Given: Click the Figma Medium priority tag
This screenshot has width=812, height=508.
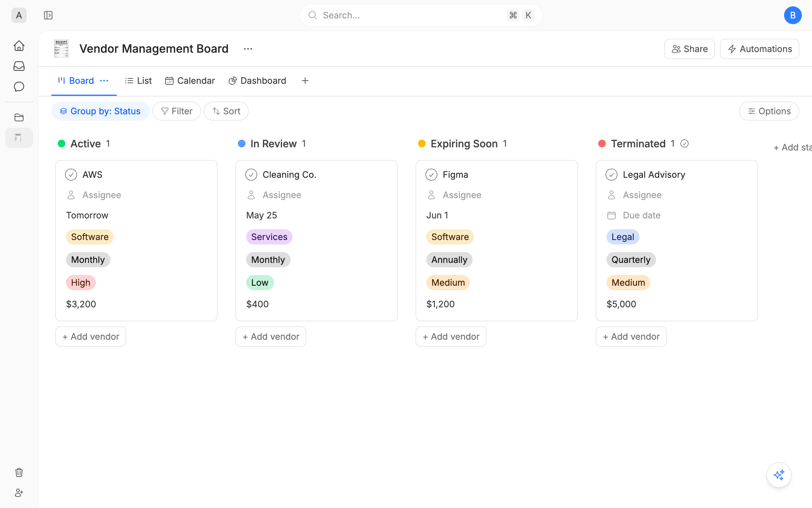Looking at the screenshot, I should coord(448,283).
